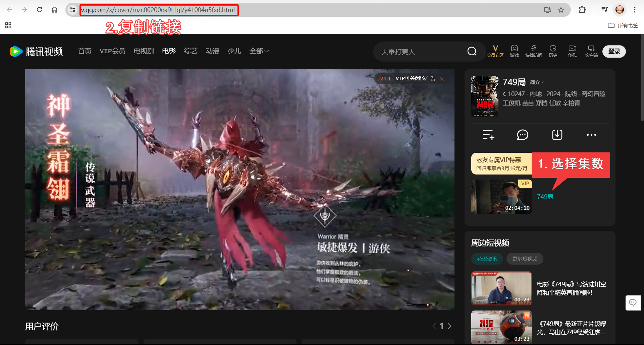Viewport: 644px width, 345px height.
Task: Close the VIP ad notice
Action: point(442,78)
